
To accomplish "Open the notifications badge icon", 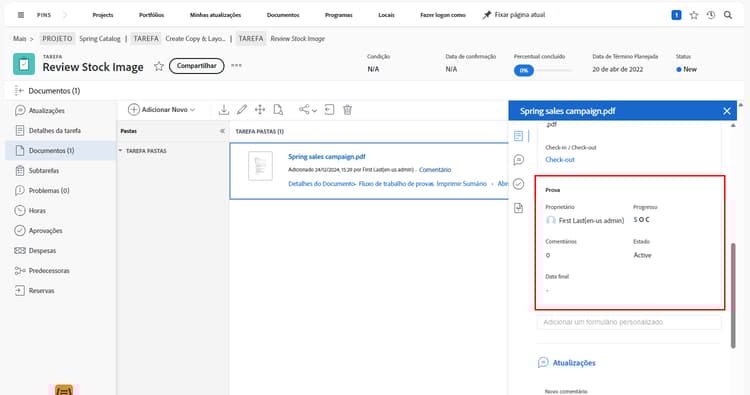I will [676, 15].
